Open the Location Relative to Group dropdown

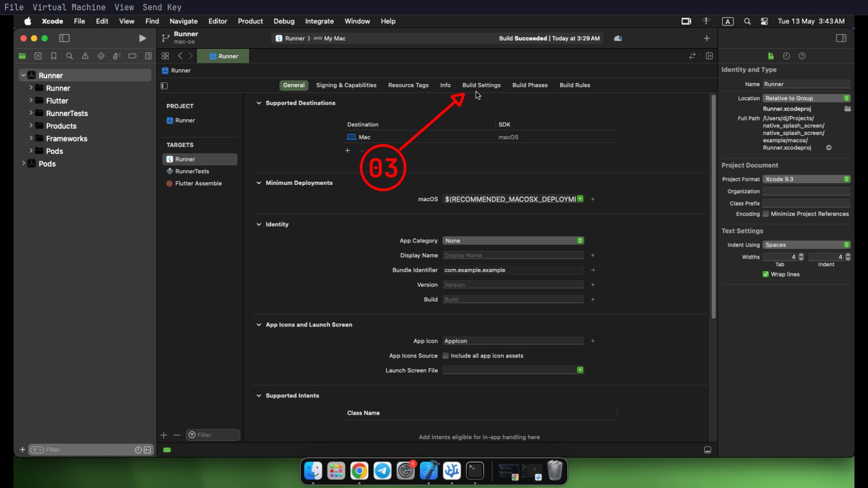click(x=806, y=98)
